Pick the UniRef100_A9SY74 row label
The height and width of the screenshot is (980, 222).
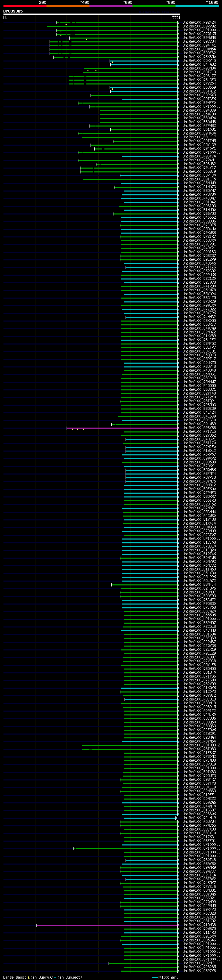point(199,156)
